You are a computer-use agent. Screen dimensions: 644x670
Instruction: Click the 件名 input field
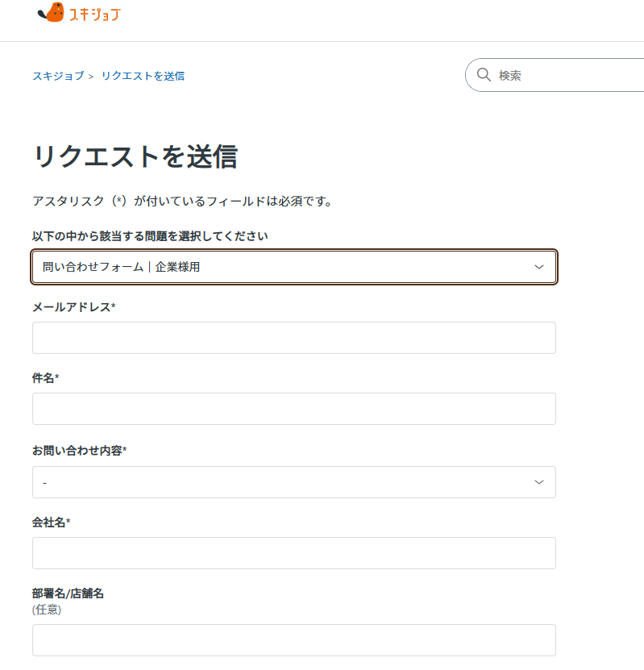point(294,409)
